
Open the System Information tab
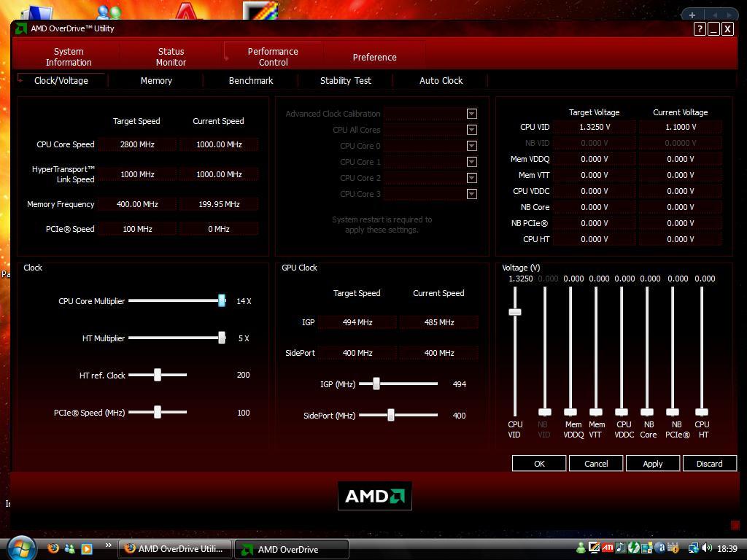click(x=69, y=57)
